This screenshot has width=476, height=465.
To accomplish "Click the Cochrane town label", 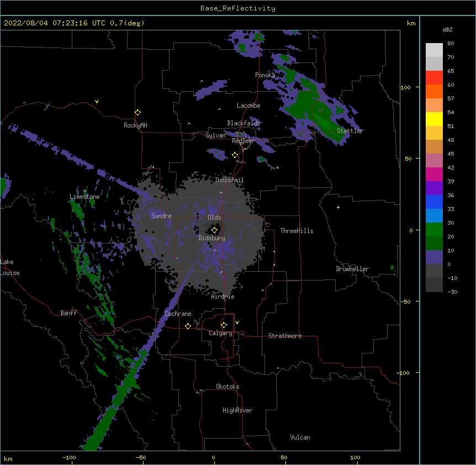I will tap(178, 314).
